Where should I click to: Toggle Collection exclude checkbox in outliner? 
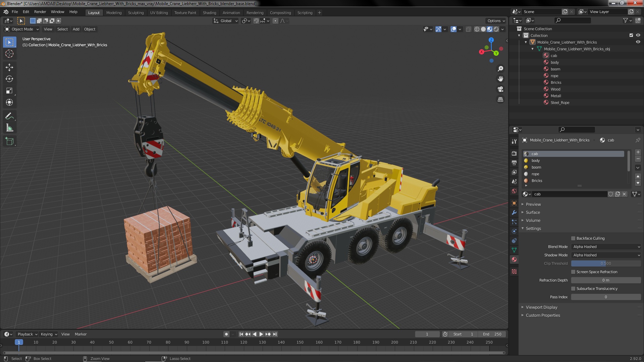(x=631, y=35)
